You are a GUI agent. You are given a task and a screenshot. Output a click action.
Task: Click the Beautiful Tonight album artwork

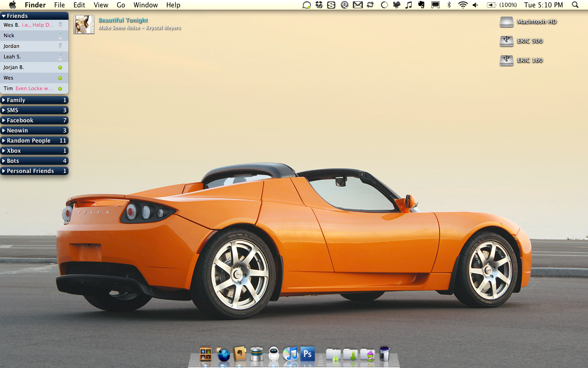coord(84,24)
